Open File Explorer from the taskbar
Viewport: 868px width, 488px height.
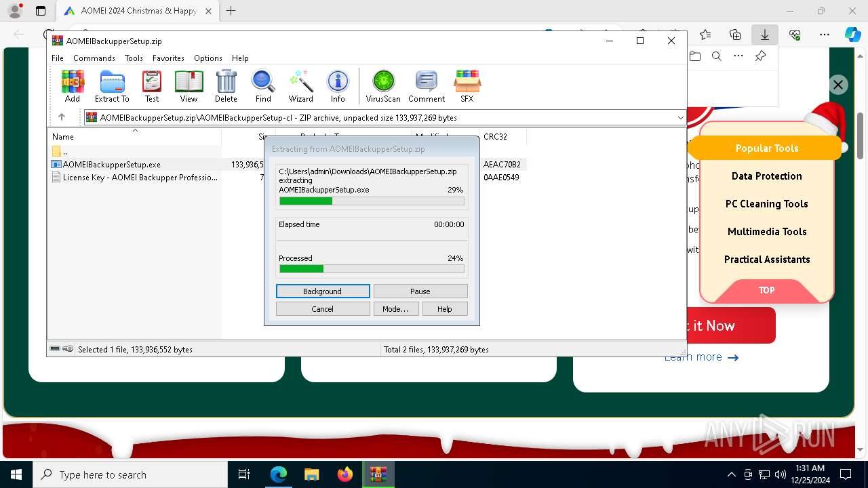pos(311,474)
